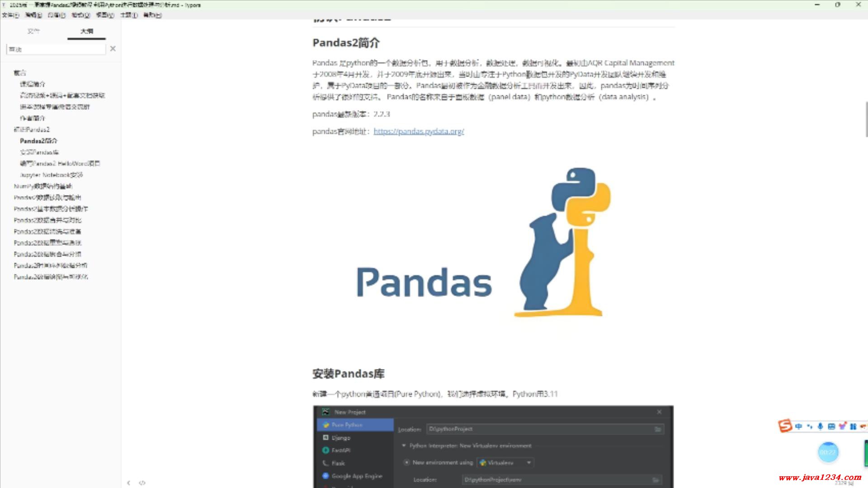
Task: Clear the outline search with X icon
Action: tap(113, 48)
